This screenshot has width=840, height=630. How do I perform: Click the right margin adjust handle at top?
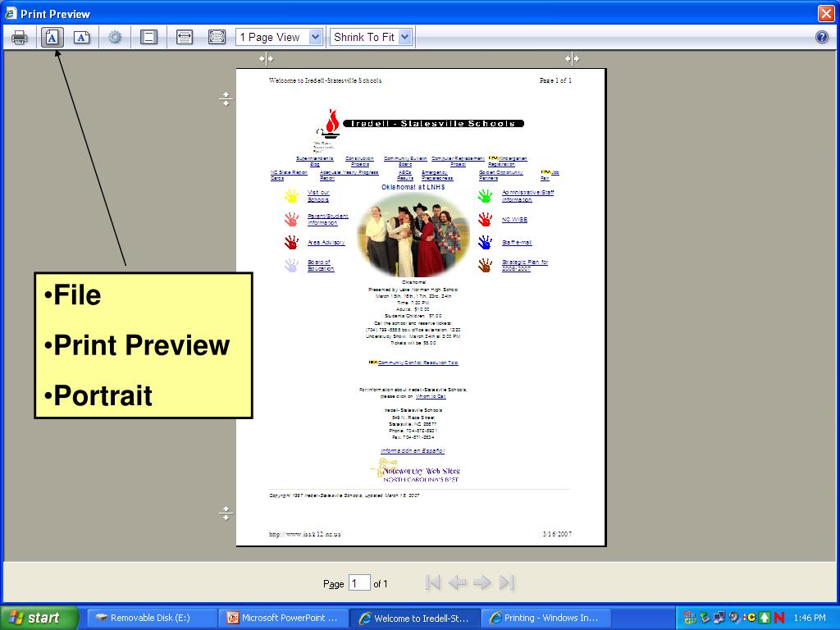click(572, 58)
